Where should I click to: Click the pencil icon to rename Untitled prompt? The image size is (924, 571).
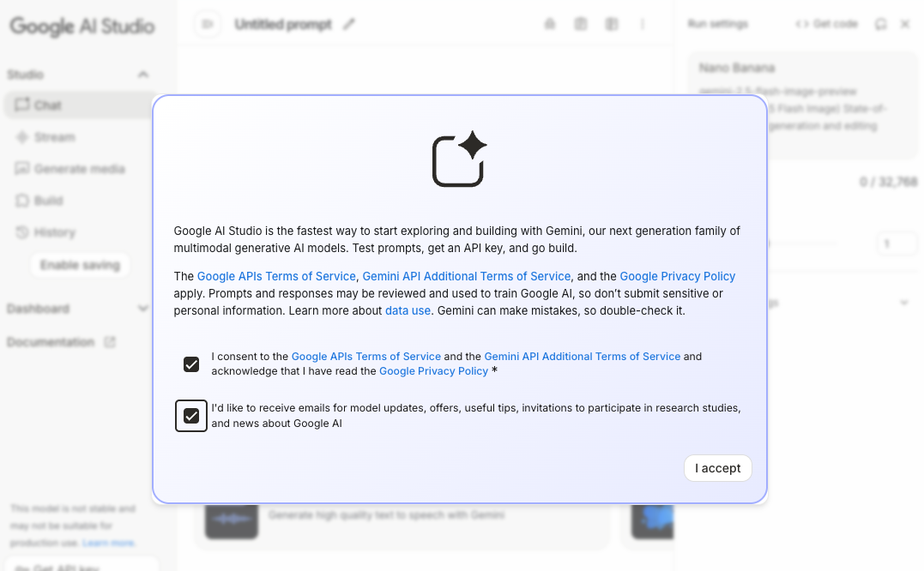pos(348,25)
